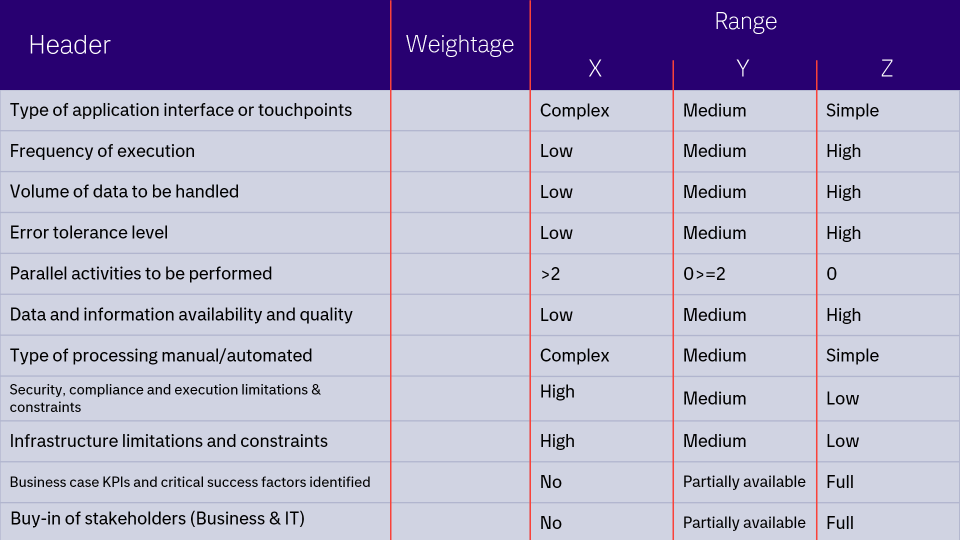The image size is (960, 540).
Task: Select the 'Type of processing manual/automated' label
Action: pyautogui.click(x=161, y=356)
